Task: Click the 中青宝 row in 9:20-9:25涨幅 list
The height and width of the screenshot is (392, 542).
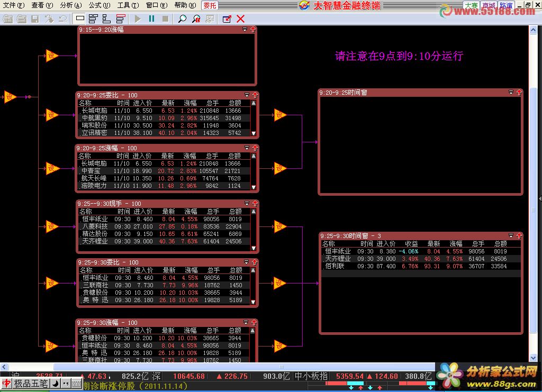Action: [165, 171]
